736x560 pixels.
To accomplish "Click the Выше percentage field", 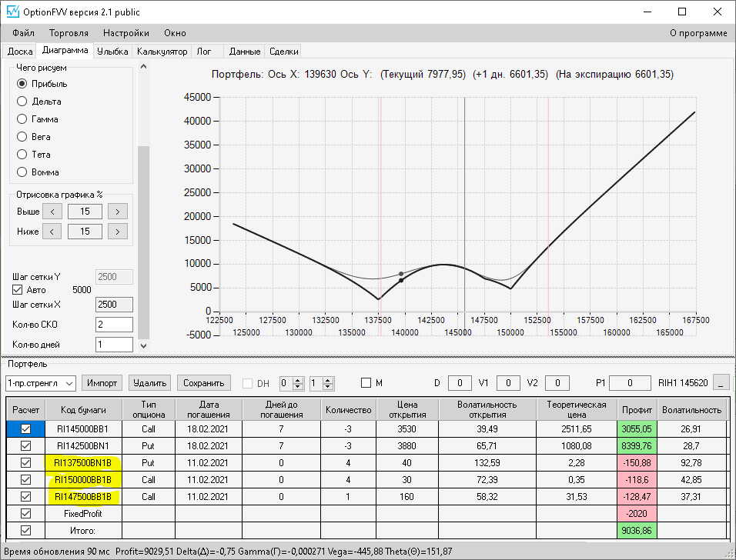I will click(x=85, y=212).
